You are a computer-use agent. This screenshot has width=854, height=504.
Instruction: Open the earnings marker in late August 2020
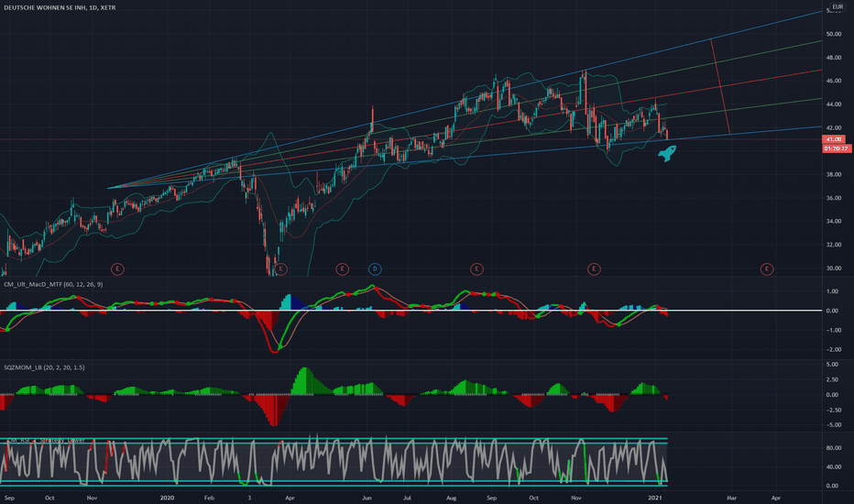[x=476, y=268]
